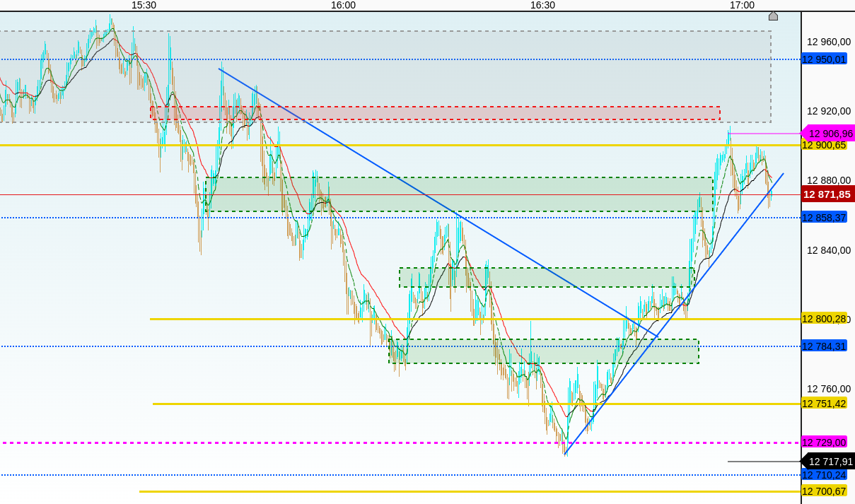Select the 12 950,01 blue price label
The height and width of the screenshot is (504, 855).
tap(825, 59)
